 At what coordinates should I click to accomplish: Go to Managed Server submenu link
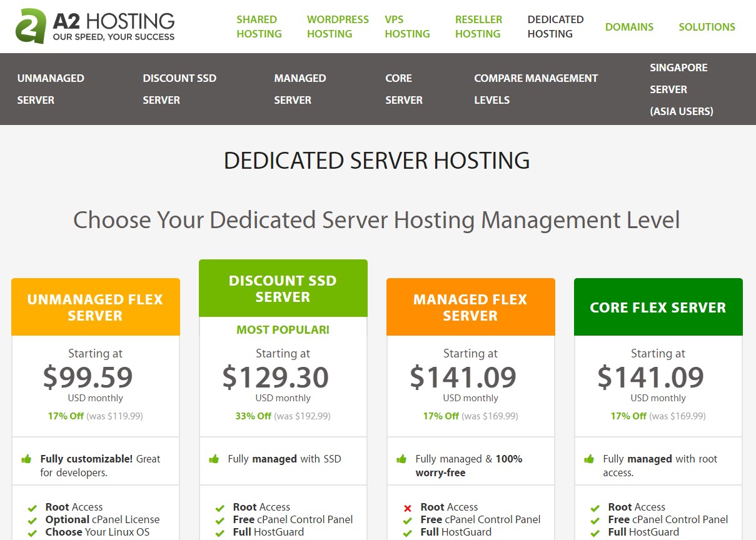click(x=300, y=89)
